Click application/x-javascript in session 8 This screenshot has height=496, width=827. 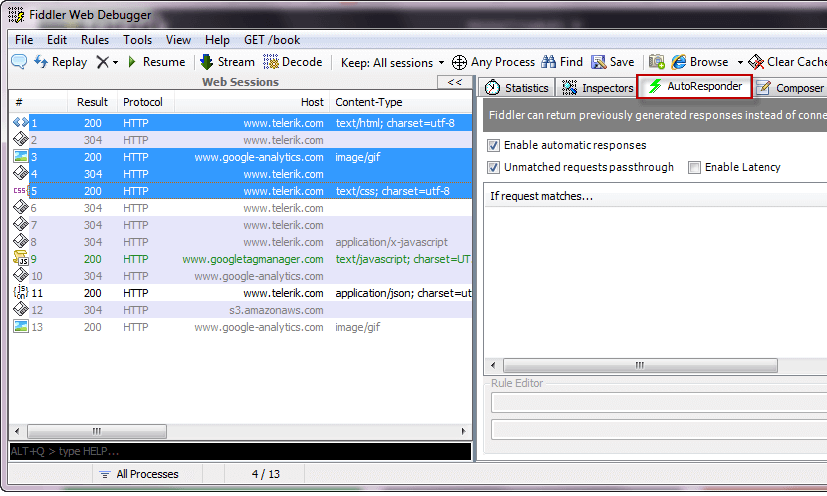pyautogui.click(x=391, y=242)
